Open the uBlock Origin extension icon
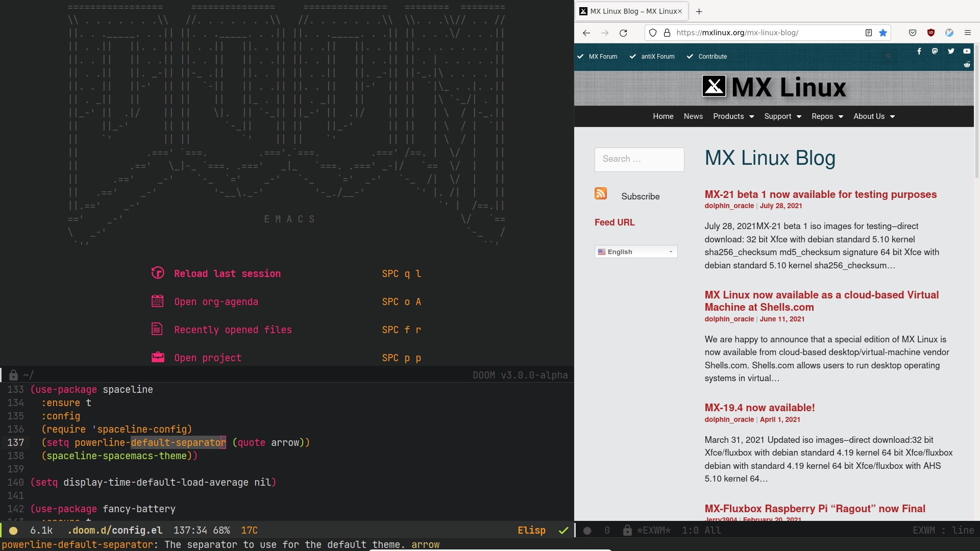The image size is (980, 551). point(930,32)
